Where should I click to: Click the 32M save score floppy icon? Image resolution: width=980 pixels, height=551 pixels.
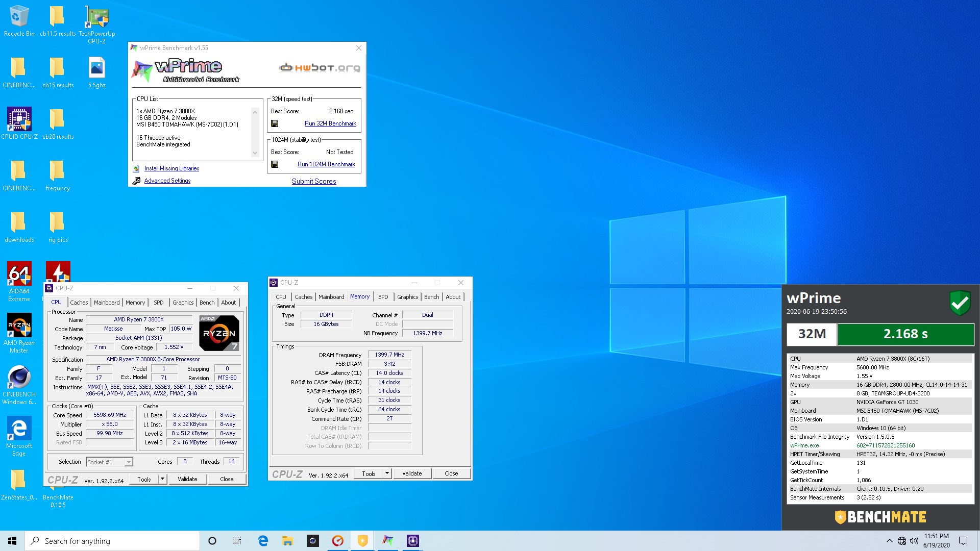point(275,123)
